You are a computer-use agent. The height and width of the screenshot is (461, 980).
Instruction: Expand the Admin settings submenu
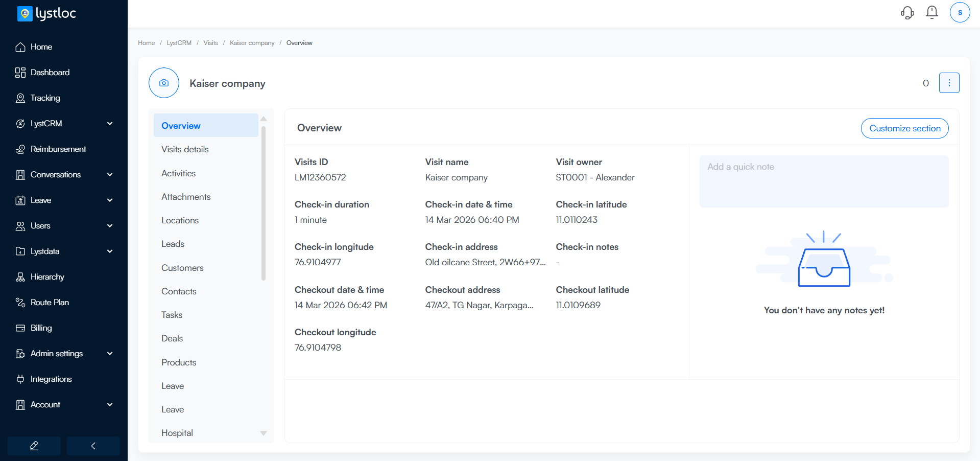click(x=110, y=354)
